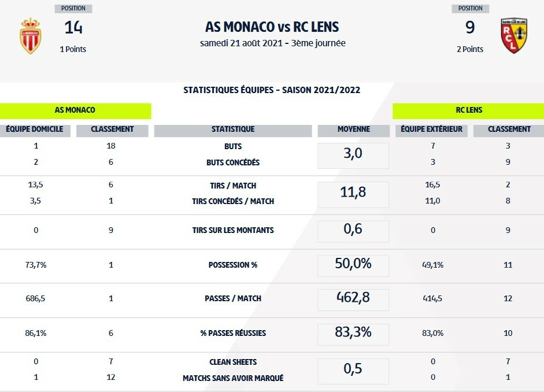Select the 462,8 passes average box

click(x=353, y=299)
